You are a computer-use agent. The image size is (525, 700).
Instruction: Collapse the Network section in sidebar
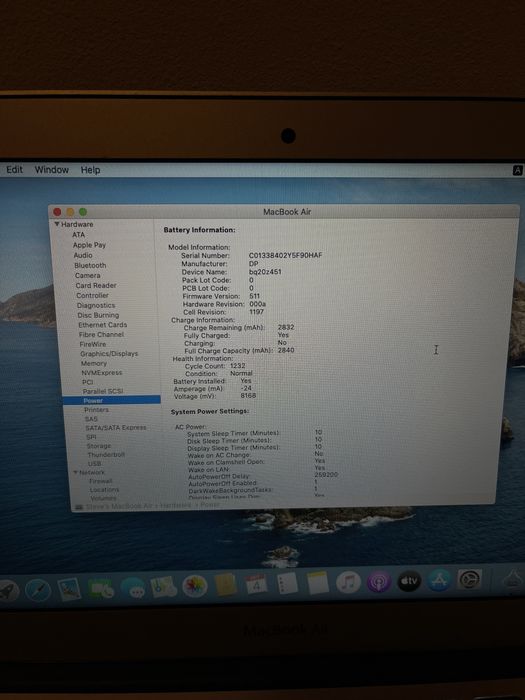click(x=76, y=472)
